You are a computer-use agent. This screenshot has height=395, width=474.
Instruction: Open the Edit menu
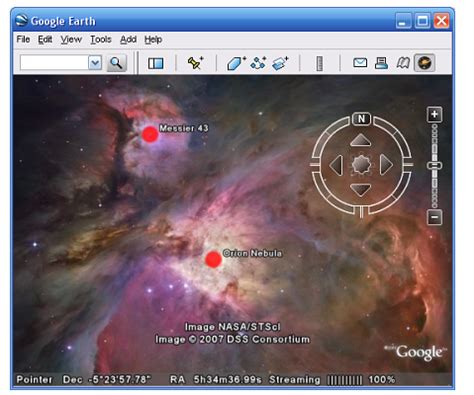[x=45, y=39]
